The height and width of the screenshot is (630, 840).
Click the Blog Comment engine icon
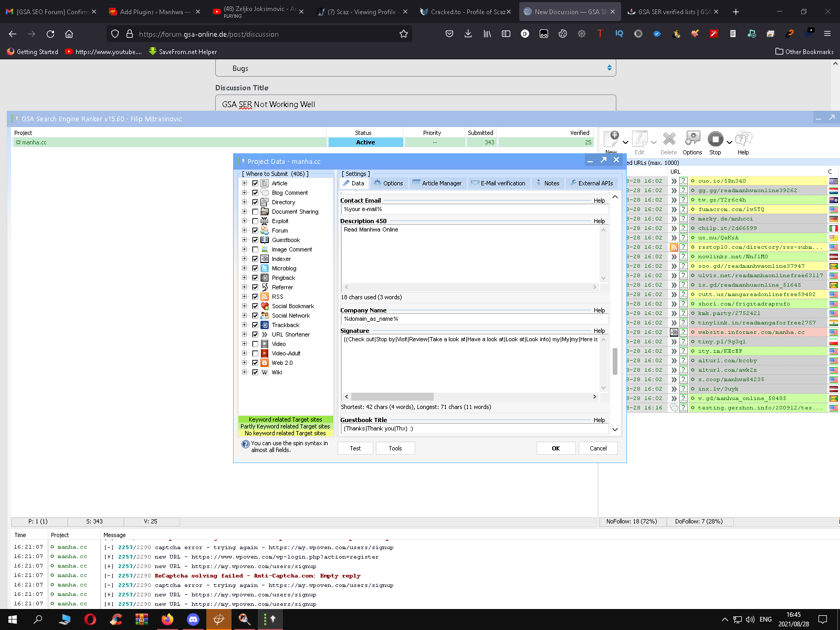[x=265, y=193]
